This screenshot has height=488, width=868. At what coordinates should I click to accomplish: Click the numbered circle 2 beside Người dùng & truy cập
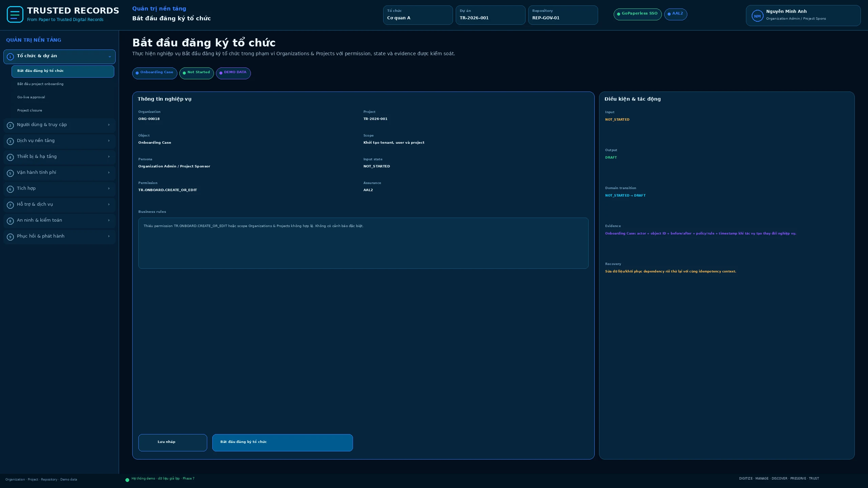pyautogui.click(x=10, y=125)
